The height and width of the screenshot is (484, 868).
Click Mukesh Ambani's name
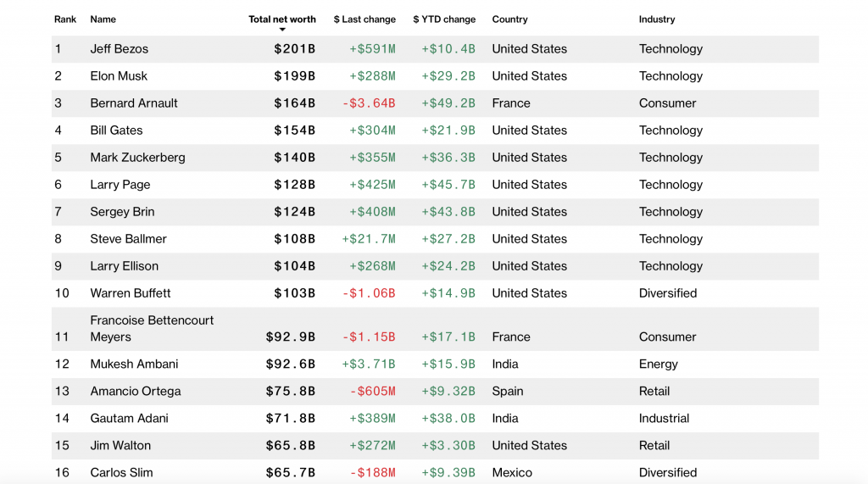135,364
